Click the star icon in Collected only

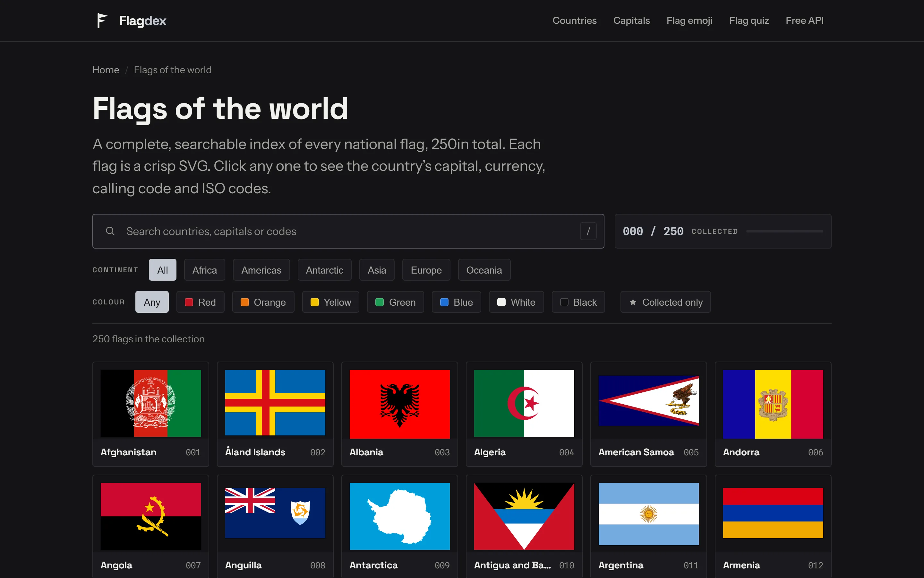coord(633,302)
